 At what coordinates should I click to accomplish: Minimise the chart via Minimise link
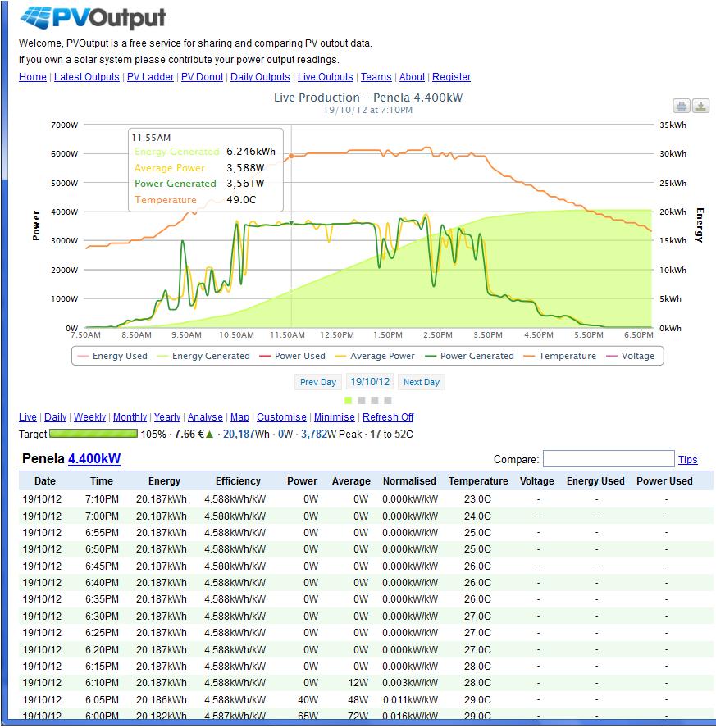[x=335, y=417]
